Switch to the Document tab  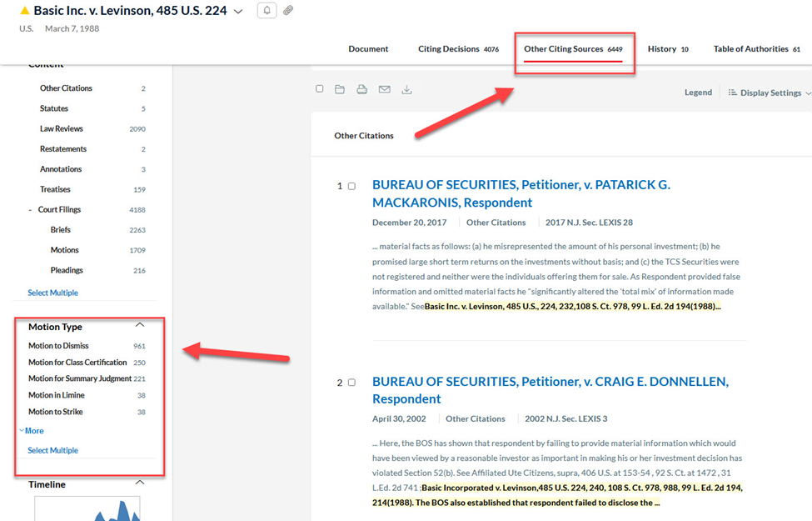point(368,48)
